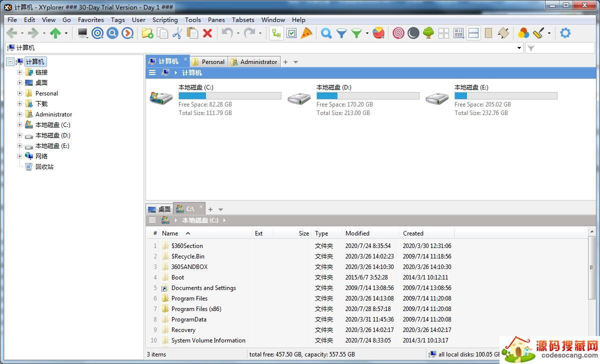Image resolution: width=600 pixels, height=364 pixels.
Task: Toggle the folder tree display button
Action: tap(276, 33)
